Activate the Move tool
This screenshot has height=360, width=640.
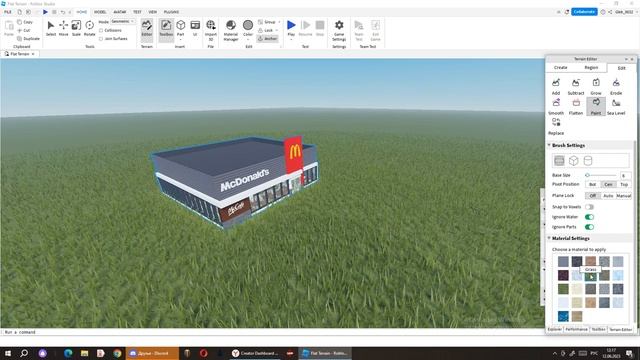[x=63, y=29]
